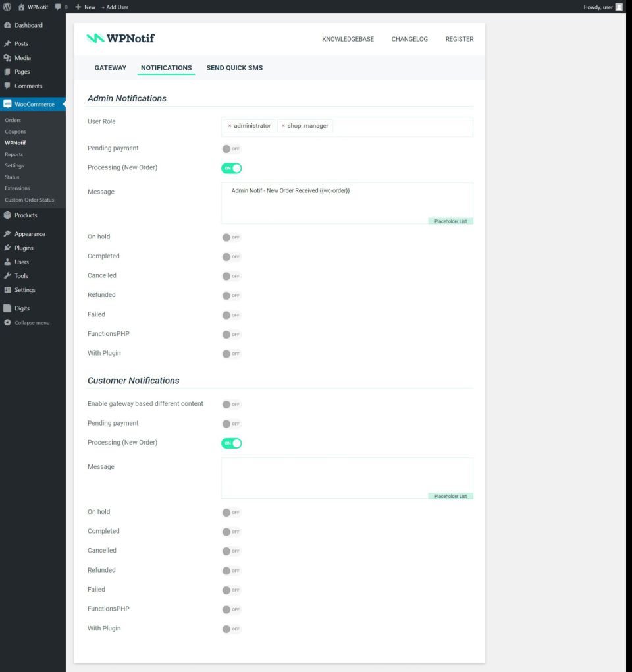Click the WPNotif logo

tap(120, 38)
